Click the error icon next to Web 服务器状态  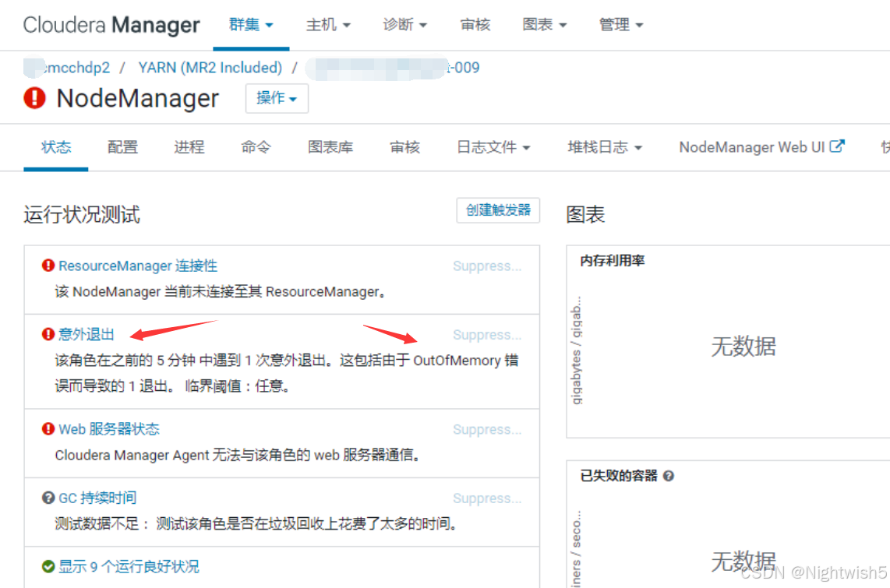tap(48, 428)
